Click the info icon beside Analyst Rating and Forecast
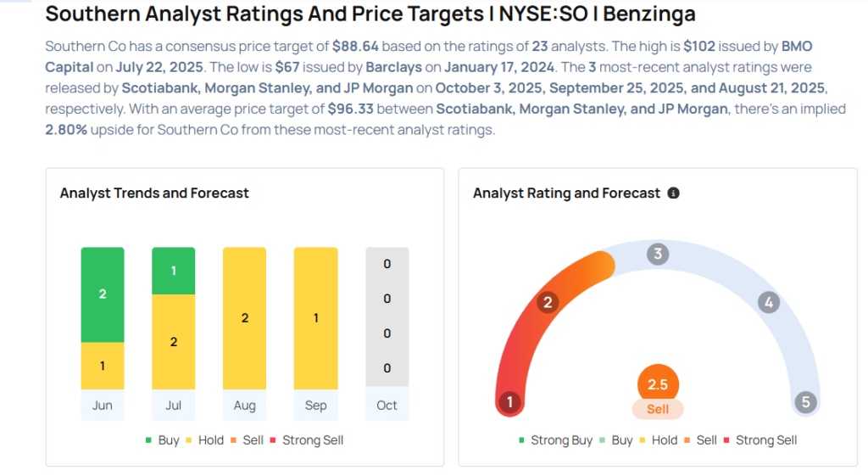The image size is (868, 476). 674,193
